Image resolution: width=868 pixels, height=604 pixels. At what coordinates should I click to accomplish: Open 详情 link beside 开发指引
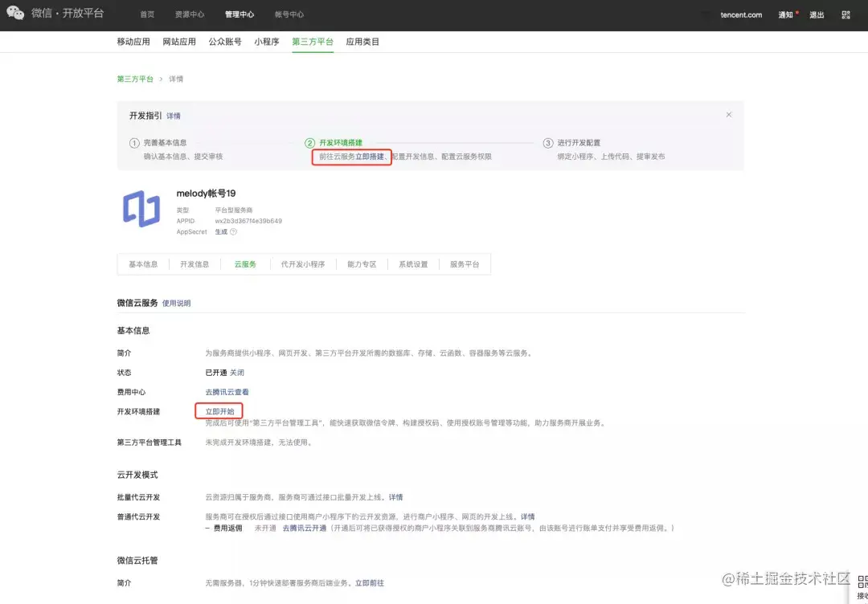[x=174, y=116]
